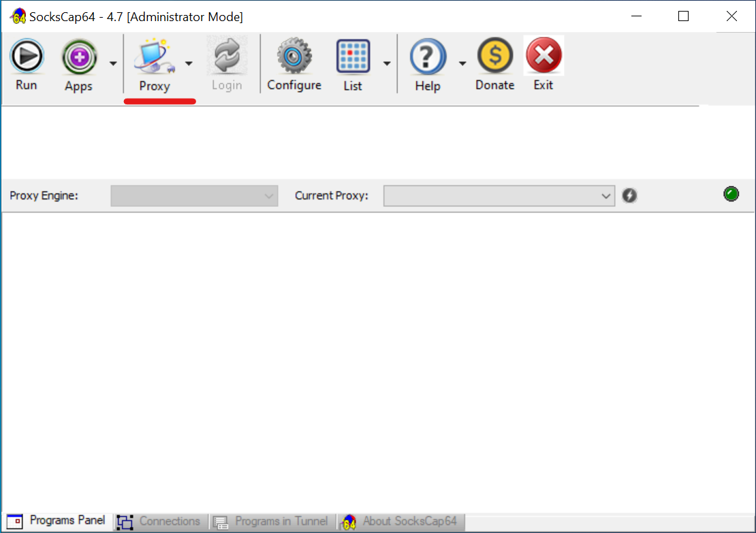Viewport: 756px width, 533px height.
Task: Open the Programs in Tunnel tab
Action: (272, 521)
